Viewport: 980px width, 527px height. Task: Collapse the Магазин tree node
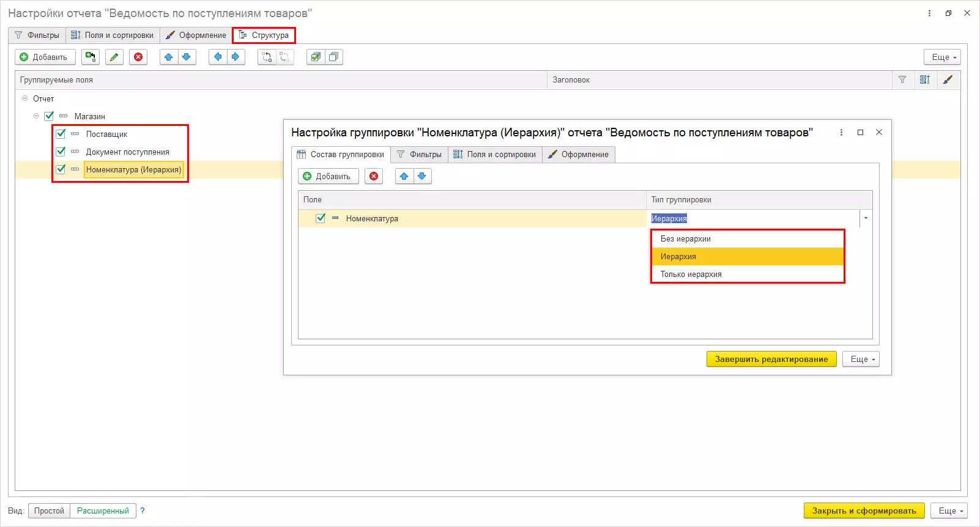pos(36,116)
